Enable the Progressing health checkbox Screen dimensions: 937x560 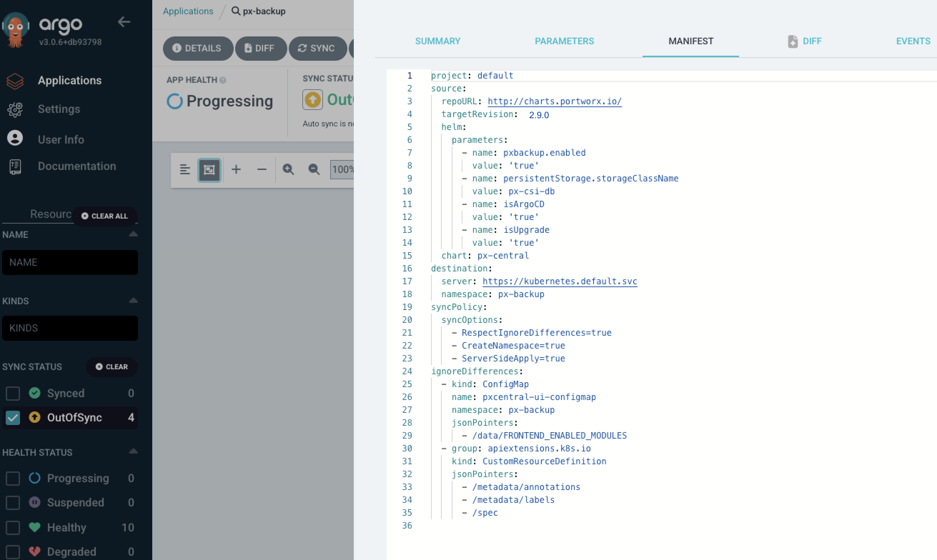point(13,478)
